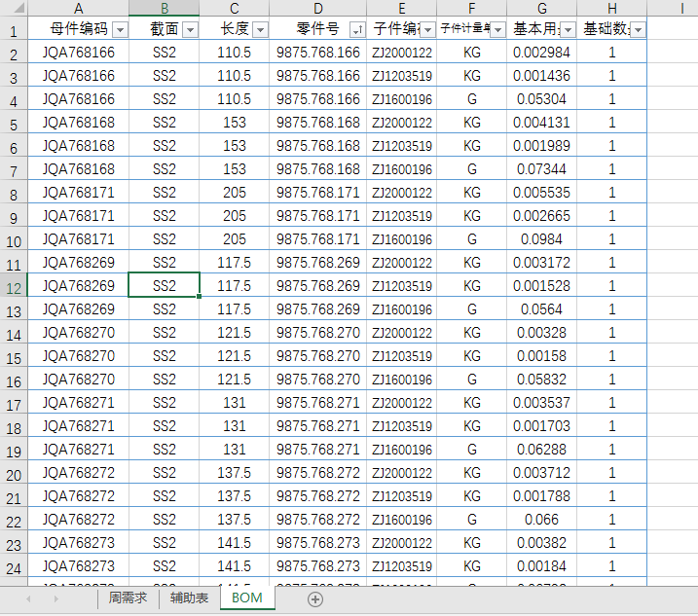Click cell 0.066 in row 22
Viewport: 698px width, 616px height.
(541, 520)
